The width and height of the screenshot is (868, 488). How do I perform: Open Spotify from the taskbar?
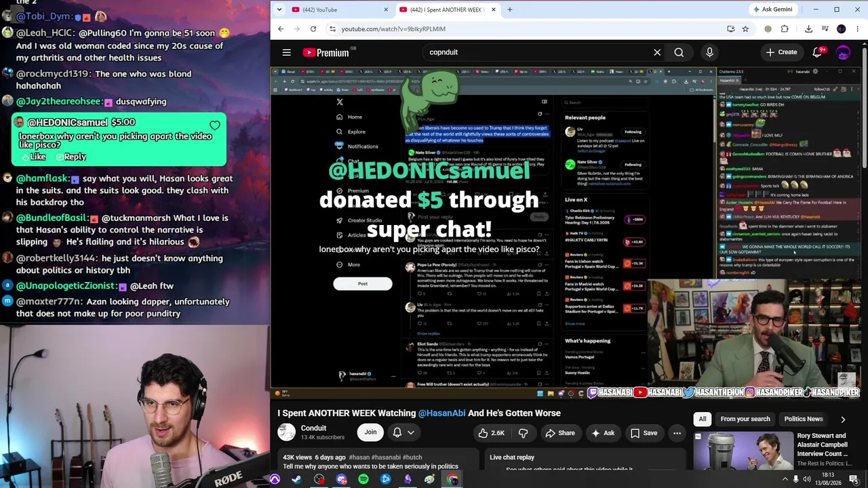363,479
